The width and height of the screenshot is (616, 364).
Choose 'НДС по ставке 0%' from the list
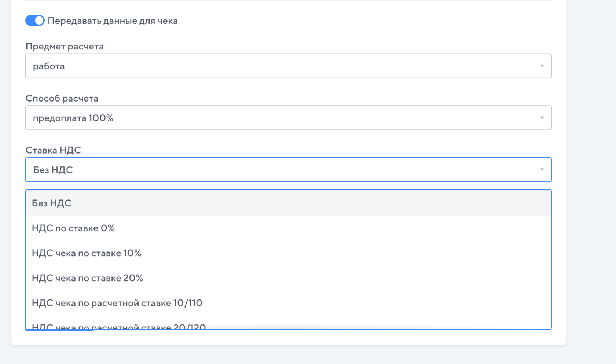point(73,228)
